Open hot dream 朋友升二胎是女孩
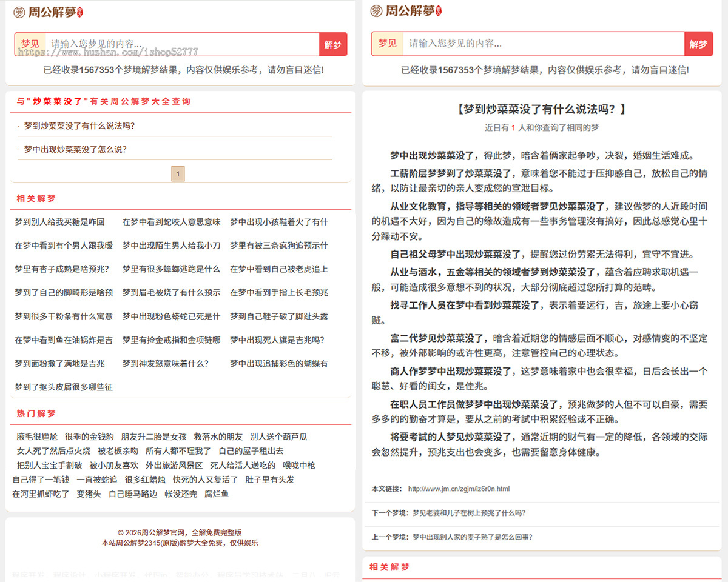Viewport: 728px width, 582px height. click(x=153, y=436)
